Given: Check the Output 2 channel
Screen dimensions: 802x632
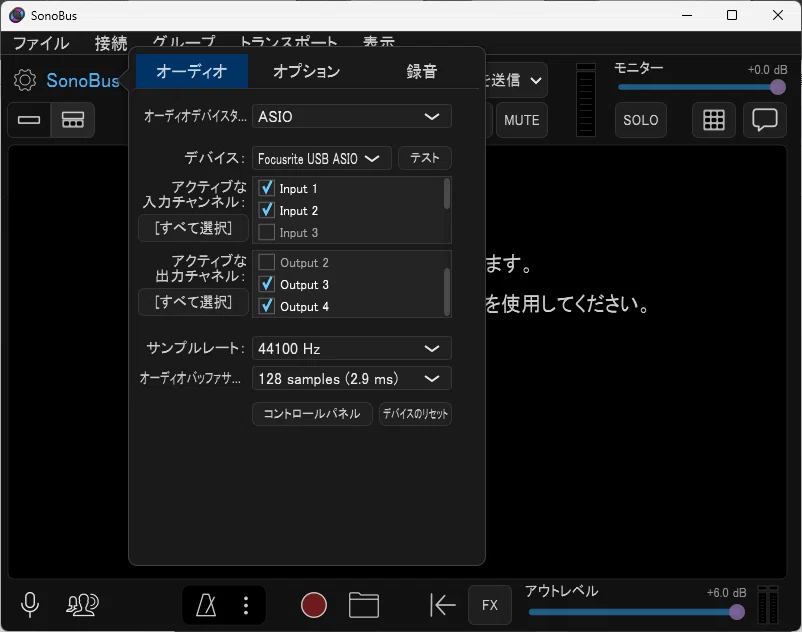Looking at the screenshot, I should tap(266, 262).
